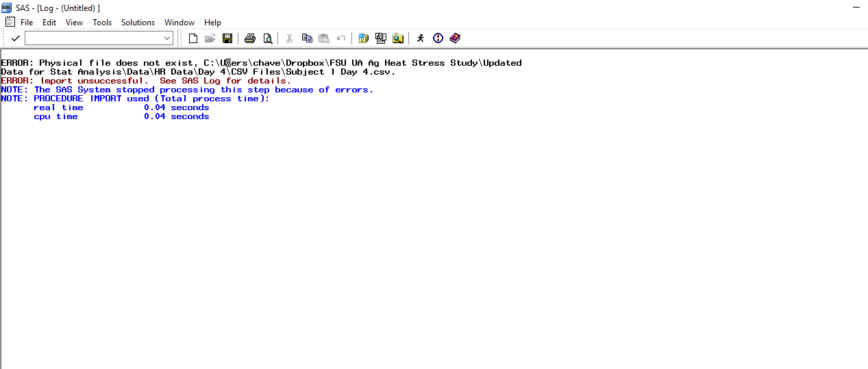Viewport: 868px width, 369px height.
Task: Click the SAS application title bar icon
Action: click(x=7, y=8)
